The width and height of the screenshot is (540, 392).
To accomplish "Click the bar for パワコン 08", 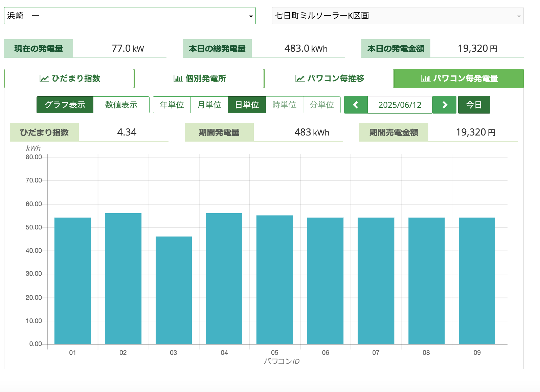I will coord(426,281).
